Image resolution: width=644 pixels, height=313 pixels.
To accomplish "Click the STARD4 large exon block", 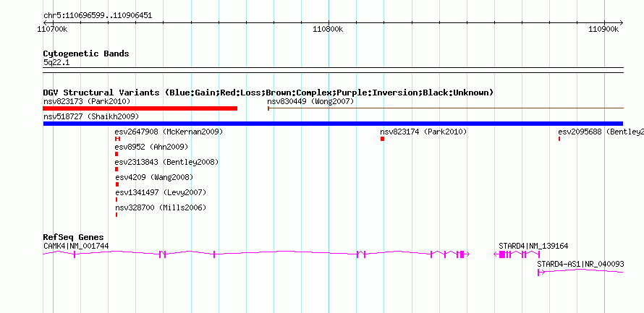I will click(502, 254).
